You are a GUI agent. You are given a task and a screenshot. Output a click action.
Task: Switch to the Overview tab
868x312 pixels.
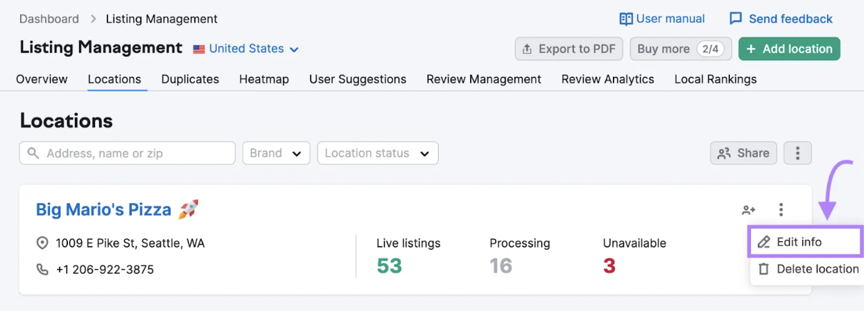[x=42, y=79]
